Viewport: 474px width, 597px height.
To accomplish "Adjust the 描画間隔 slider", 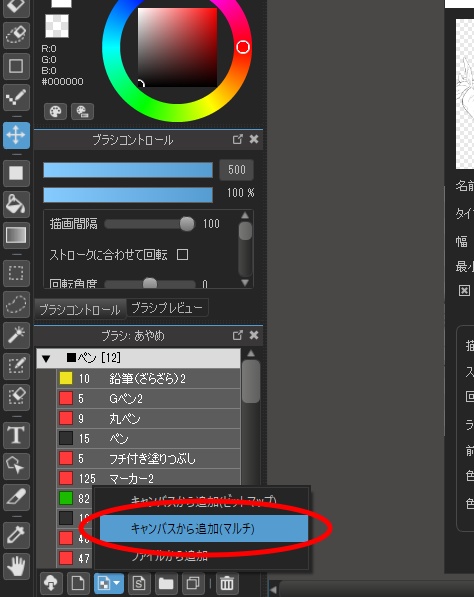I will [x=150, y=224].
